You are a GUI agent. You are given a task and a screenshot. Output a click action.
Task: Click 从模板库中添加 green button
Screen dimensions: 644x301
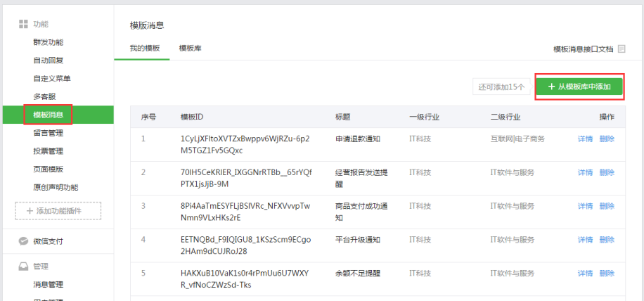point(579,87)
